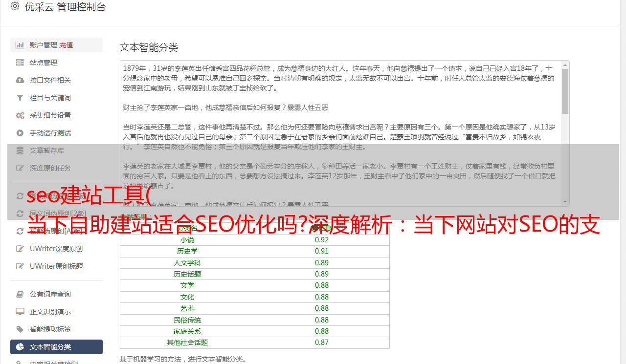
Task: Click the 0.87 confidence value
Action: pyautogui.click(x=322, y=343)
